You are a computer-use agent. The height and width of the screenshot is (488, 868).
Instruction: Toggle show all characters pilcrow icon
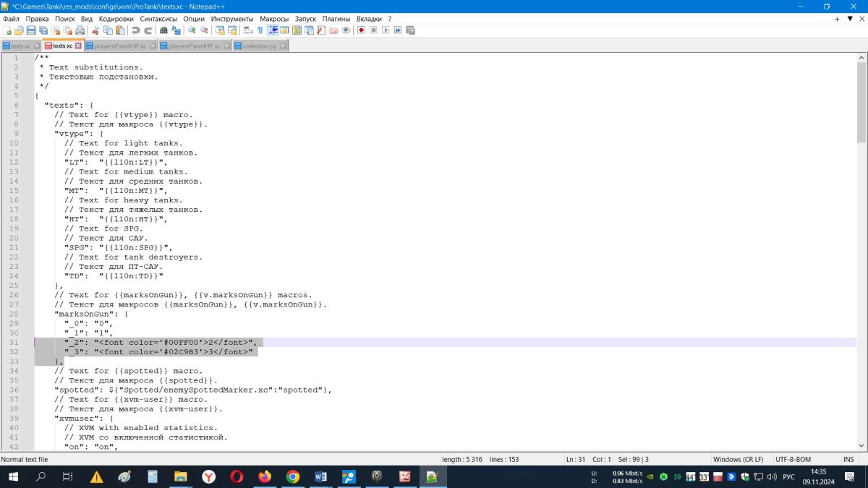pos(260,30)
